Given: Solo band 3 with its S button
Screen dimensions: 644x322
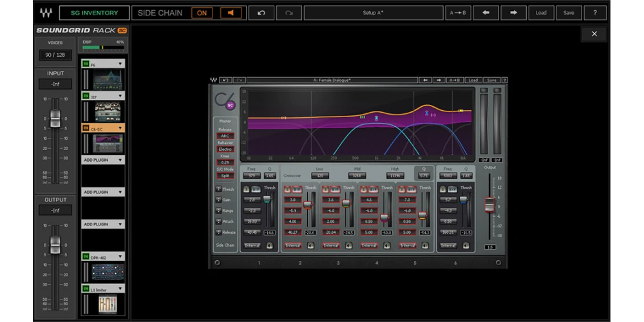Looking at the screenshot, I should (x=325, y=189).
